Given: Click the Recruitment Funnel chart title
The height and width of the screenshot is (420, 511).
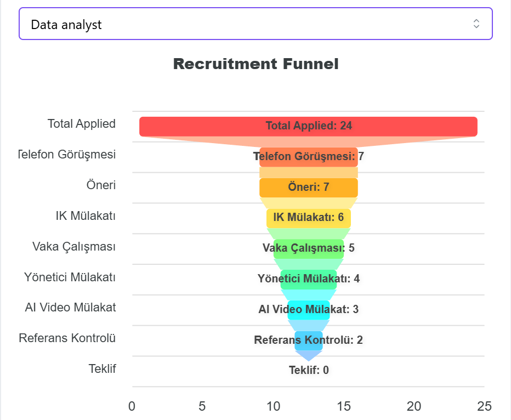Looking at the screenshot, I should click(x=256, y=64).
